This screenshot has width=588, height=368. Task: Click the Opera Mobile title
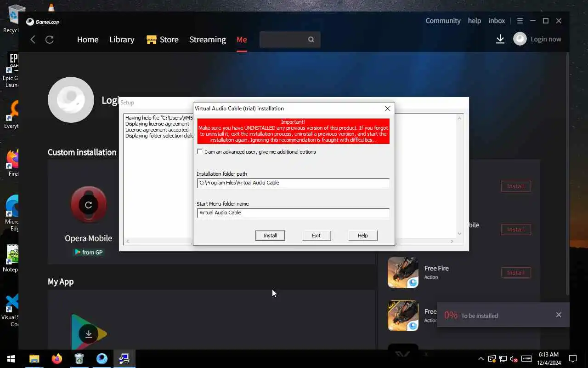88,238
